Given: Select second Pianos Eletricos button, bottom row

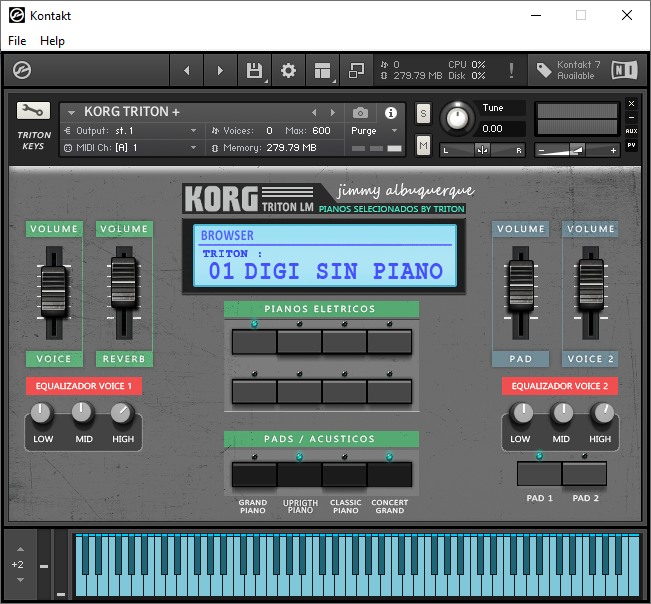Looking at the screenshot, I should point(299,391).
